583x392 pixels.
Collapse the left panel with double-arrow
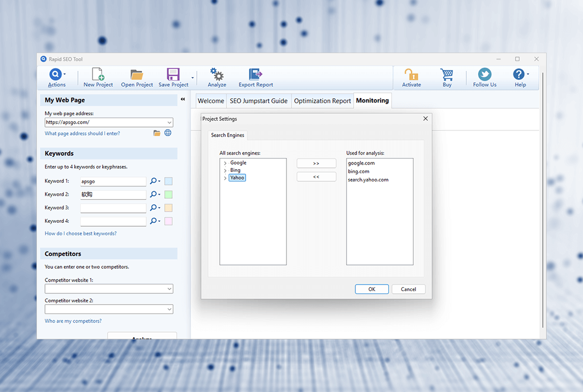point(183,99)
